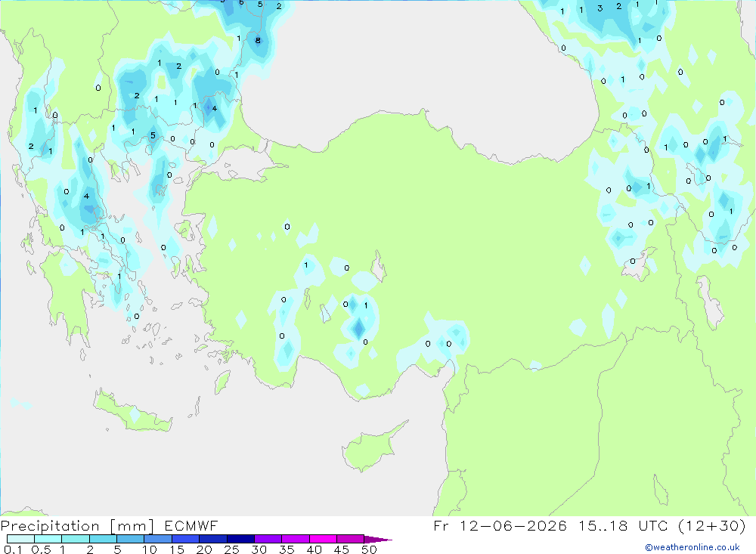Image resolution: width=756 pixels, height=554 pixels.
Task: Click the '25' legend scale label
Action: pos(231,549)
